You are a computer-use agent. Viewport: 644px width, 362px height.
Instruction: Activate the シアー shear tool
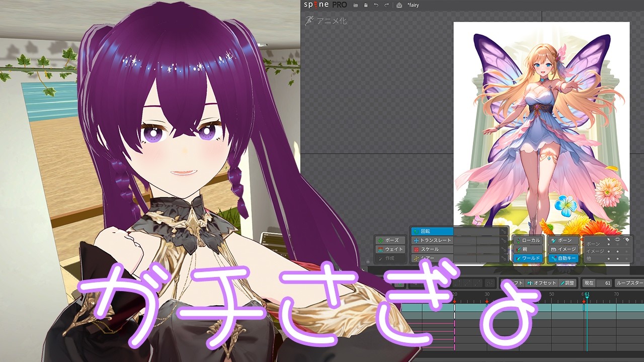coord(432,258)
